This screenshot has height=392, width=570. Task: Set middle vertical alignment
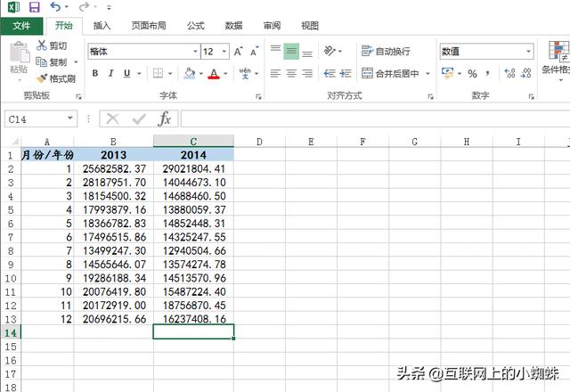coord(291,51)
